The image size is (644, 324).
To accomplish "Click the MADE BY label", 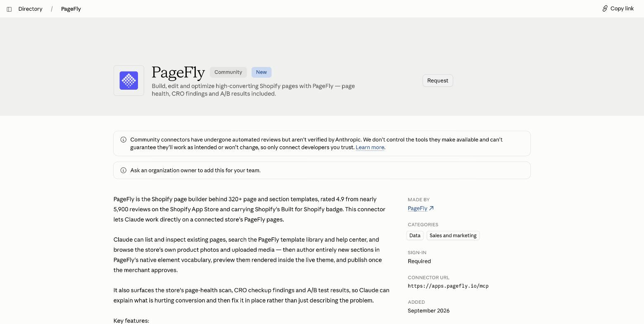I will click(x=418, y=200).
